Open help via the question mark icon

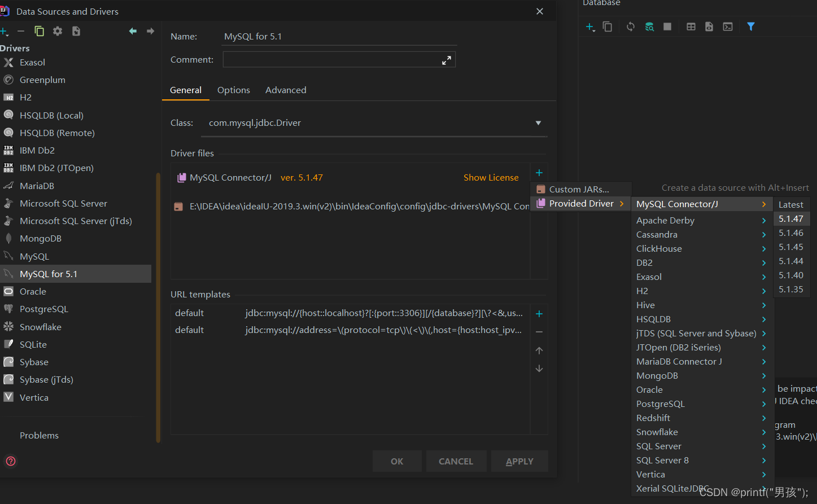click(11, 461)
